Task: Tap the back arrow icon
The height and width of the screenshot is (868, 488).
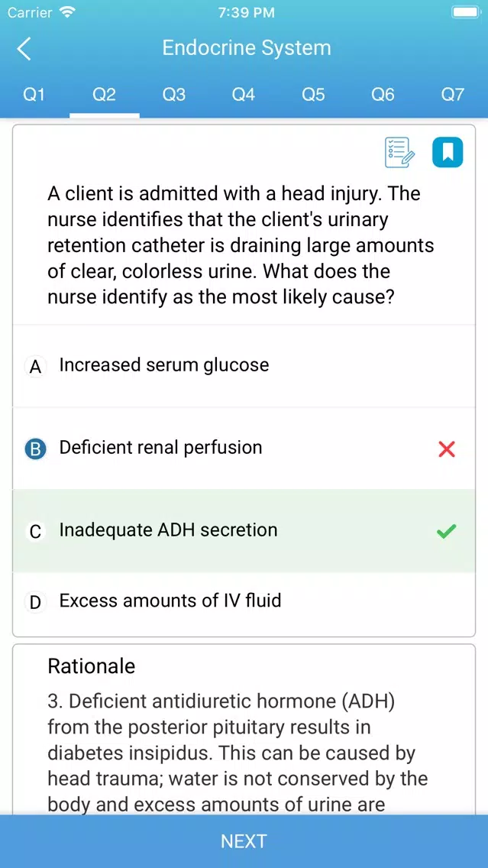Action: (24, 48)
